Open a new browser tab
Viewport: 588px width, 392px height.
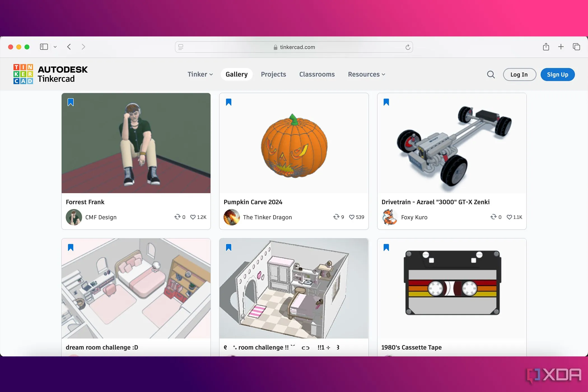click(561, 47)
